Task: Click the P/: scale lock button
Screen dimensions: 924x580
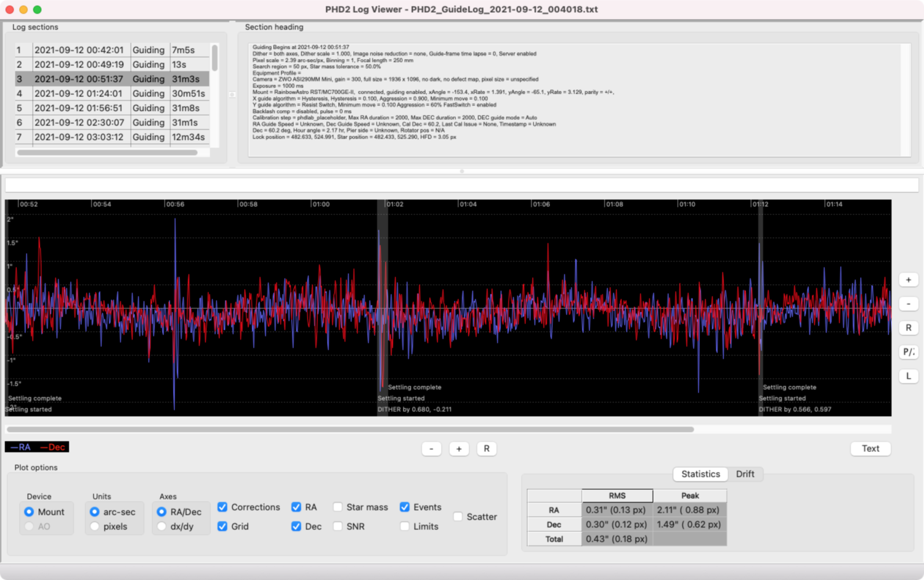Action: click(x=908, y=352)
